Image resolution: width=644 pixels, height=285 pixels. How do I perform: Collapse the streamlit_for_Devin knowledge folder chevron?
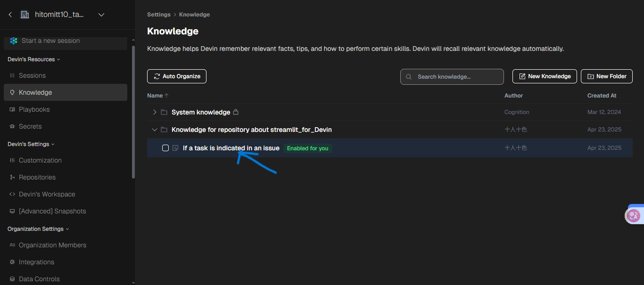tap(155, 130)
